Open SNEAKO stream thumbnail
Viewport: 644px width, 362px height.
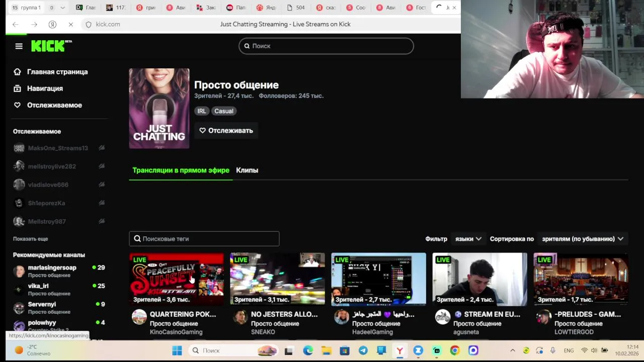coord(278,279)
